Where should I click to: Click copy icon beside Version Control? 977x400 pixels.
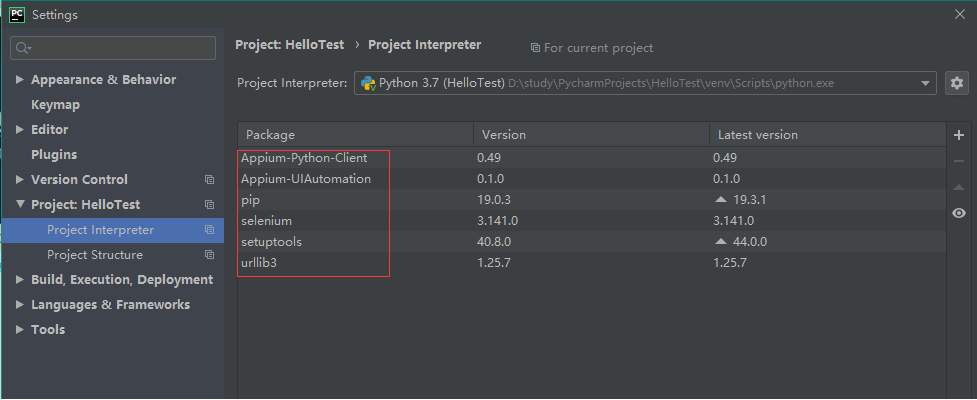[x=209, y=180]
